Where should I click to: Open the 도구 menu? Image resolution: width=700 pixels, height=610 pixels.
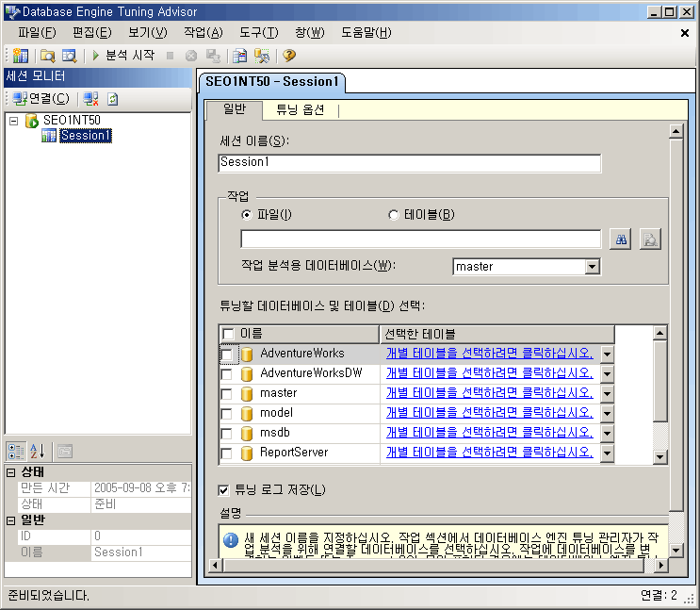257,32
